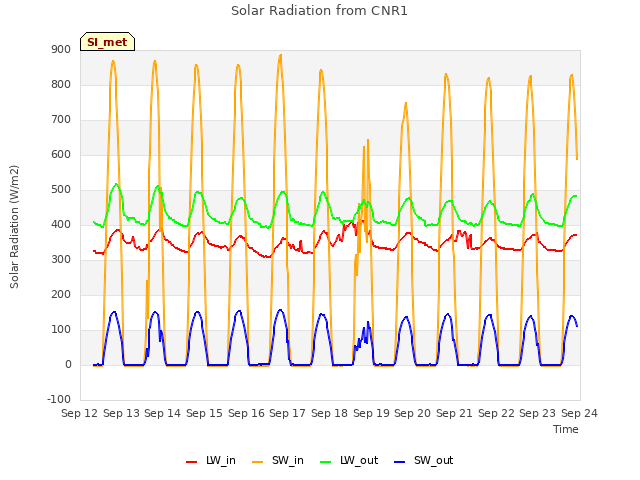Image resolution: width=640 pixels, height=480 pixels.
Task: Click the highest SW_in peak near Sep 17
Action: click(x=280, y=55)
